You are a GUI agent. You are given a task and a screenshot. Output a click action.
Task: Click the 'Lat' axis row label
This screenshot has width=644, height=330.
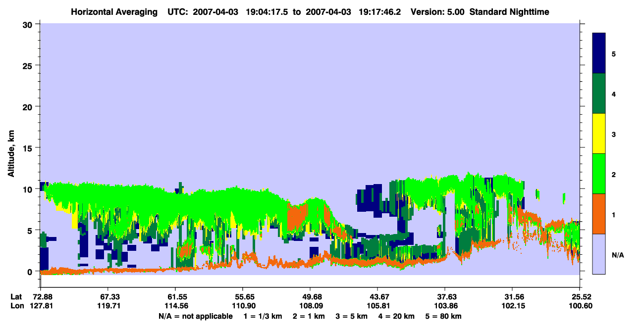click(x=16, y=297)
